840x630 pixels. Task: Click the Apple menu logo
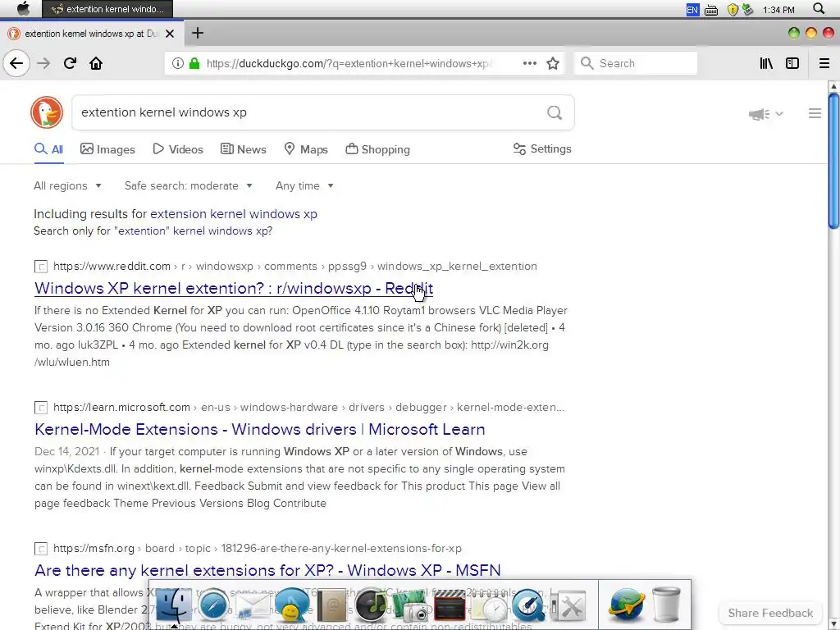[24, 9]
